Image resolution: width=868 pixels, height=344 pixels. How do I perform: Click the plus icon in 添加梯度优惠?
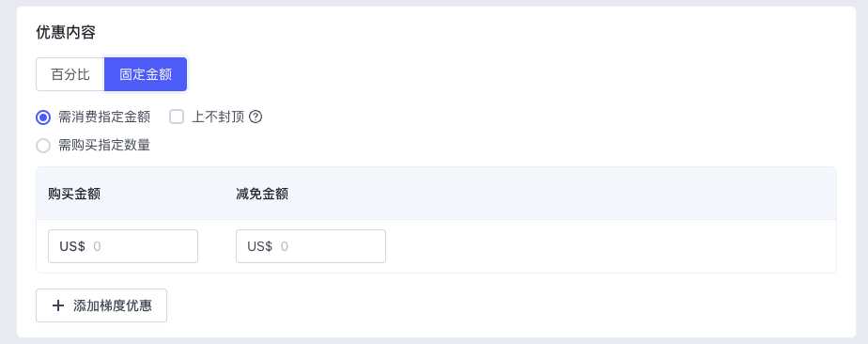click(58, 305)
